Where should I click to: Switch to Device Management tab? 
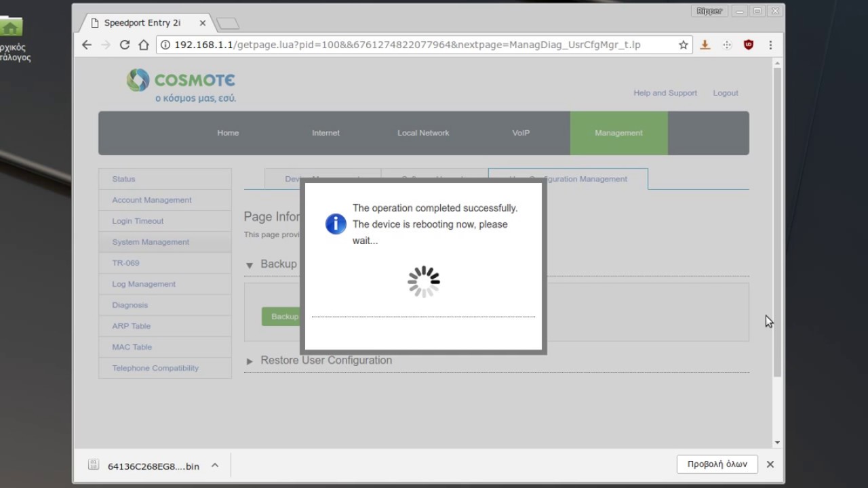323,179
